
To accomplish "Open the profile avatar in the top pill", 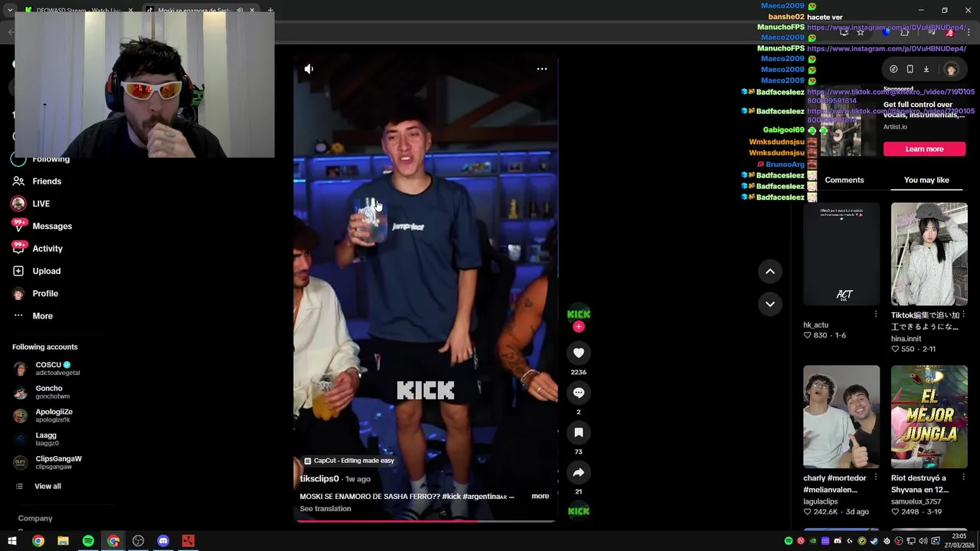I will [951, 69].
